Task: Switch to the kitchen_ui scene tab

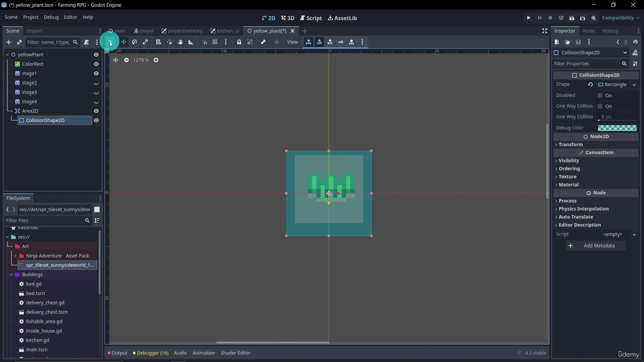Action: (x=225, y=31)
